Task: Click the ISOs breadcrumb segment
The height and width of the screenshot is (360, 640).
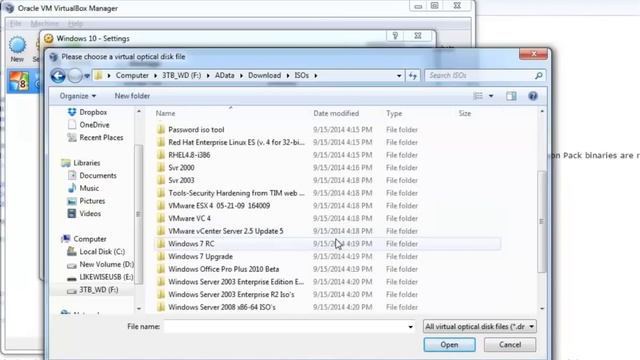Action: coord(302,76)
